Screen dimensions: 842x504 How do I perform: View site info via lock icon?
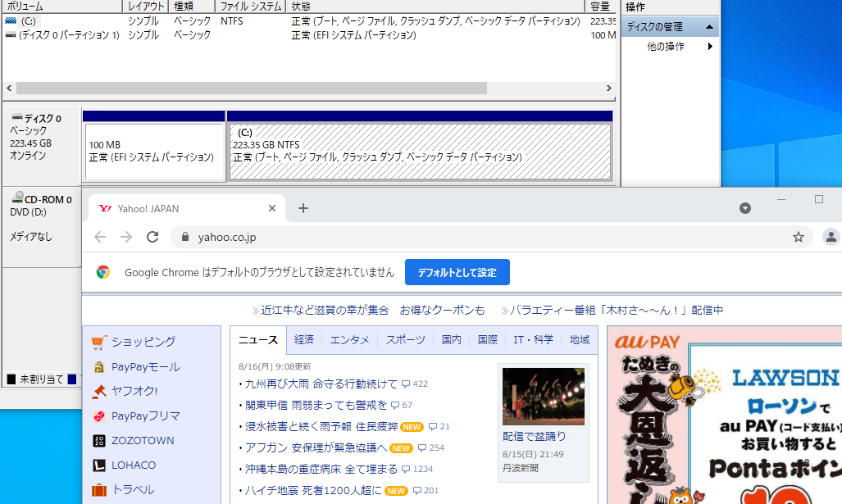click(x=185, y=237)
